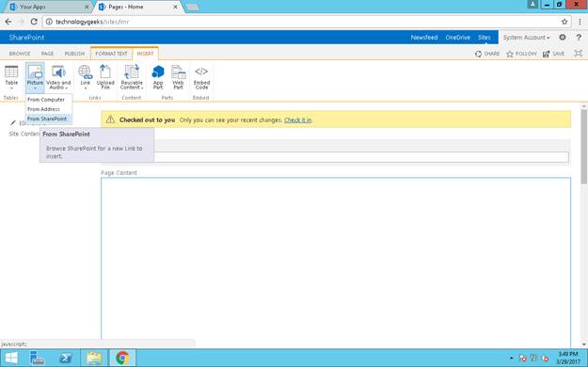Open File Explorer from taskbar

click(94, 358)
